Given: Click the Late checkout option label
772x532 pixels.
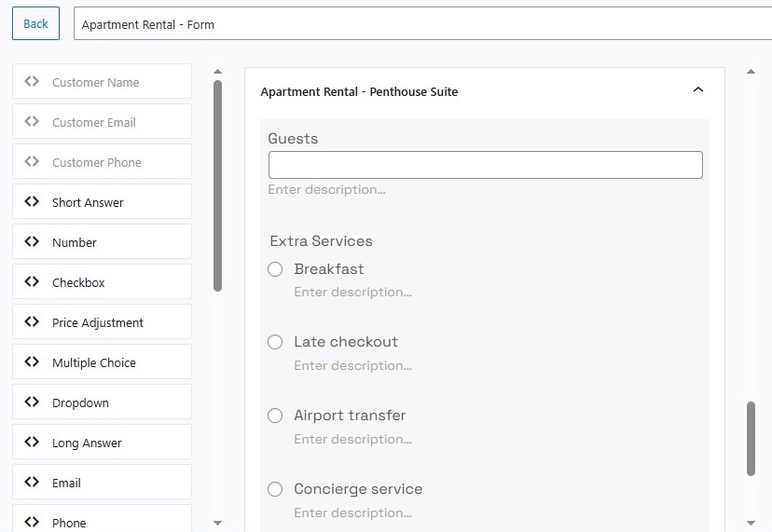Looking at the screenshot, I should point(346,342).
